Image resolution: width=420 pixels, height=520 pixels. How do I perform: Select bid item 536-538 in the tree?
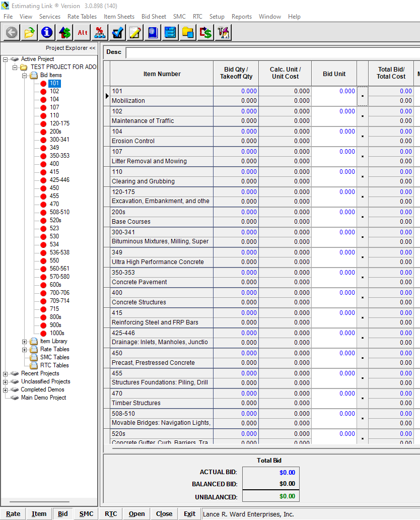(x=59, y=252)
